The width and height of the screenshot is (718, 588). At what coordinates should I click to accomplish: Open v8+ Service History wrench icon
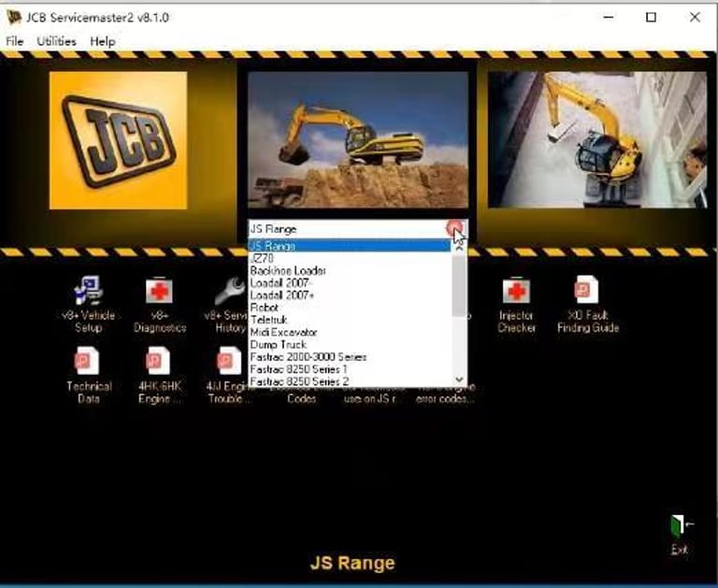tap(229, 293)
